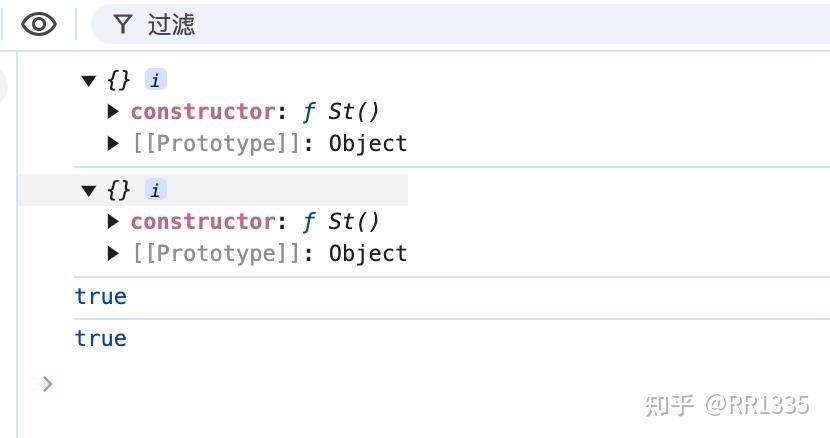Screen dimensions: 830x438
Task: Expand constructor arrow in second object
Action: tap(113, 221)
